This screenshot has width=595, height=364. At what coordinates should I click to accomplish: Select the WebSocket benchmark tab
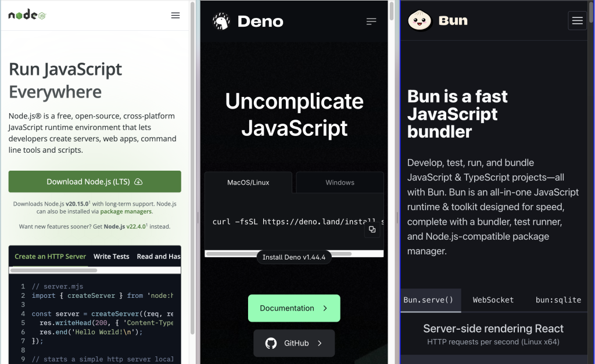(x=493, y=300)
